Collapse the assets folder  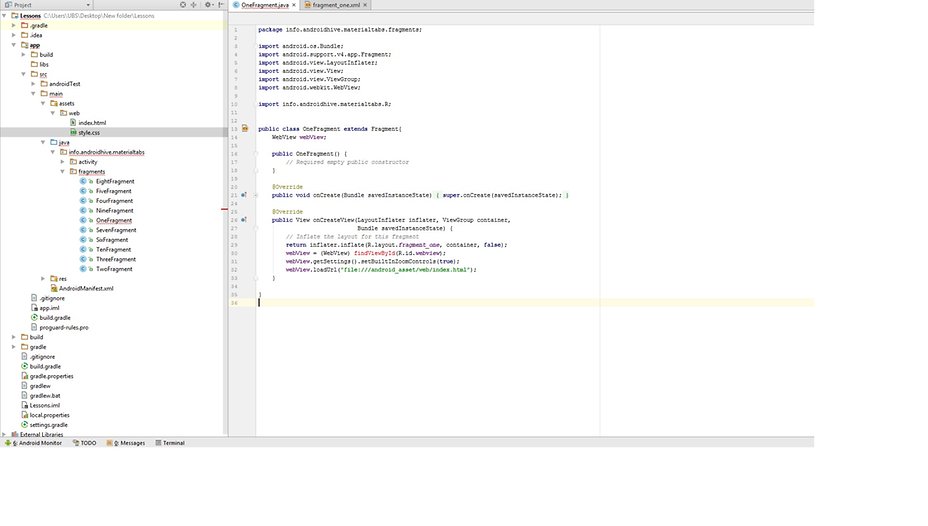pos(43,104)
